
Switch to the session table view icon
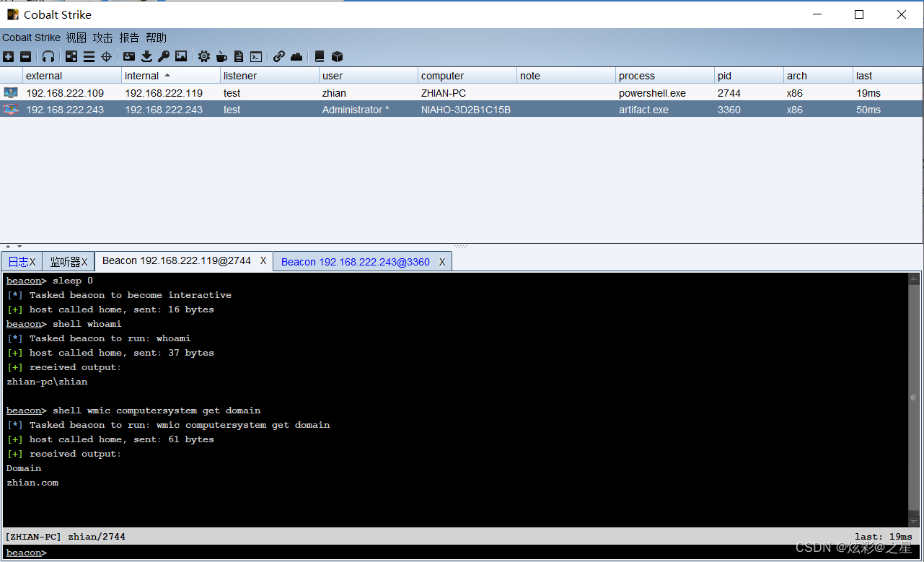(89, 56)
